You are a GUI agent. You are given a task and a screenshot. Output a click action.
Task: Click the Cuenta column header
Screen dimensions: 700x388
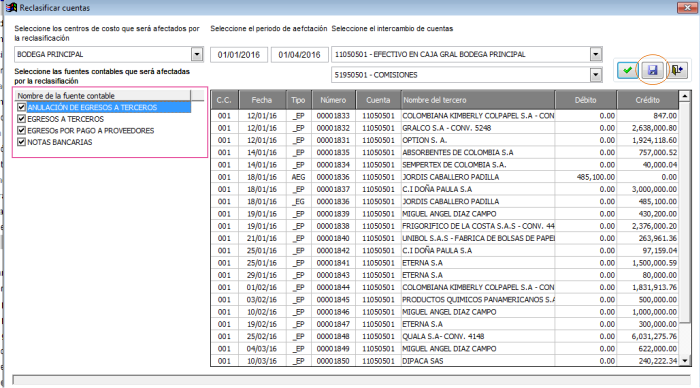pos(378,100)
